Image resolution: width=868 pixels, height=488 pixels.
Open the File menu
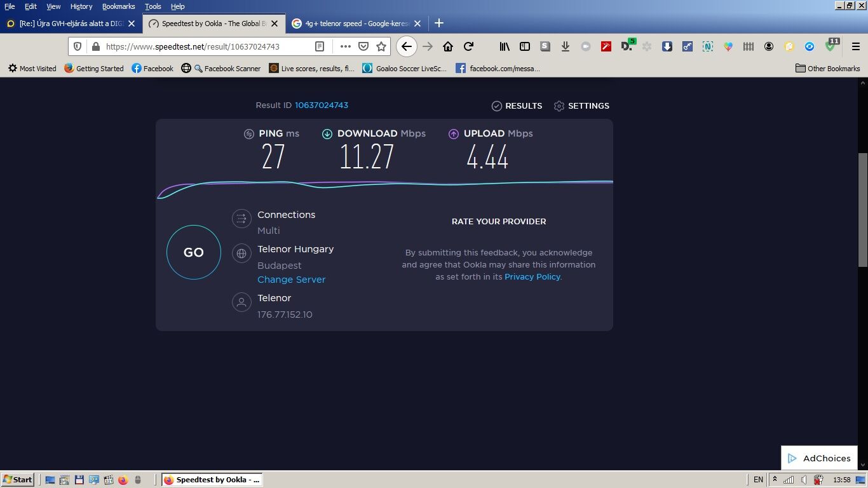(x=10, y=6)
